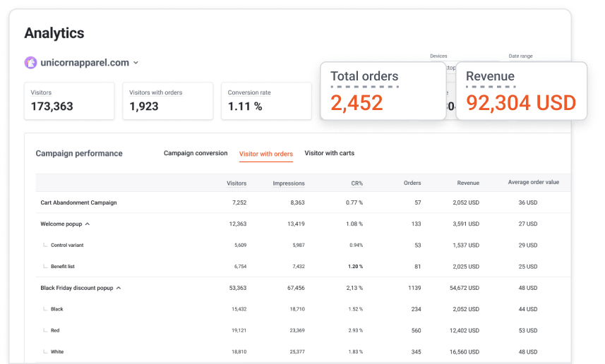This screenshot has width=605, height=364.
Task: Click the 67,456 impressions cell
Action: (x=296, y=288)
